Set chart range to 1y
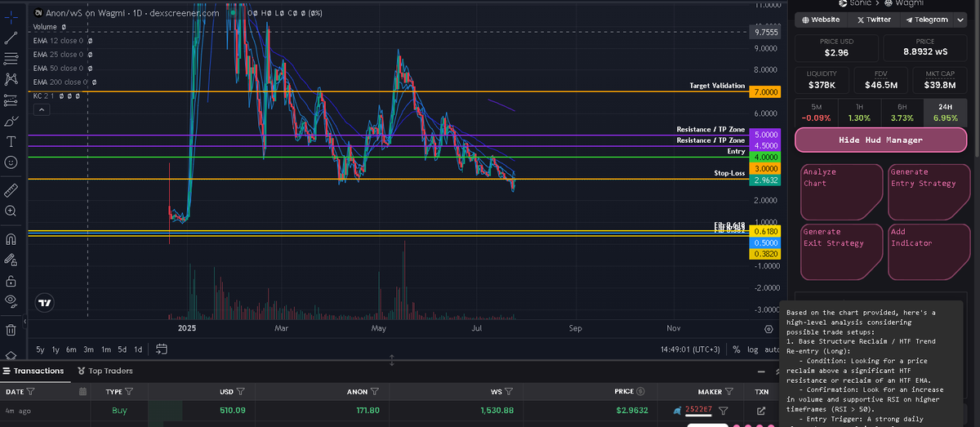Image resolution: width=980 pixels, height=427 pixels. (x=56, y=349)
